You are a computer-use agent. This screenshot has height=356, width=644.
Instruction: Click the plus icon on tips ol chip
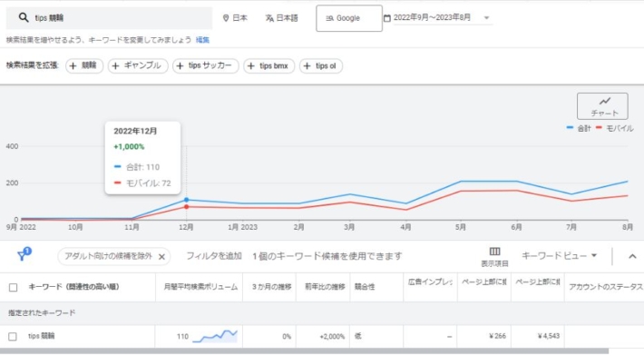307,65
